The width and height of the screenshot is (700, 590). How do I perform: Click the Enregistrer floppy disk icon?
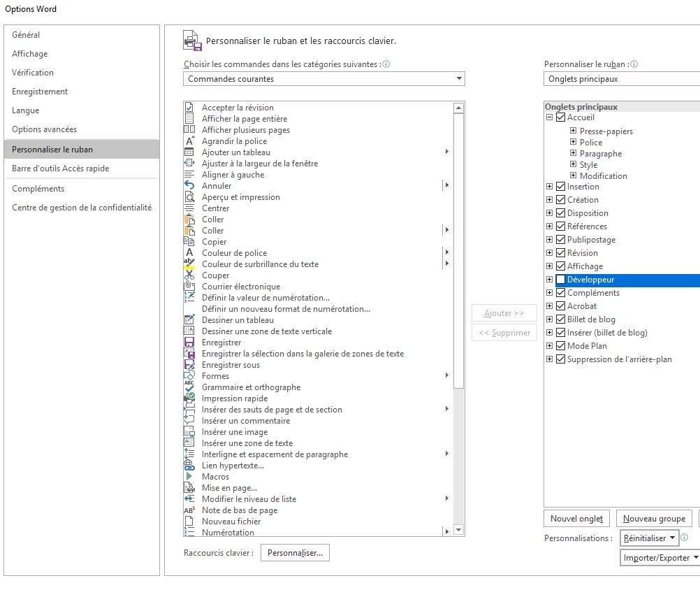click(189, 342)
